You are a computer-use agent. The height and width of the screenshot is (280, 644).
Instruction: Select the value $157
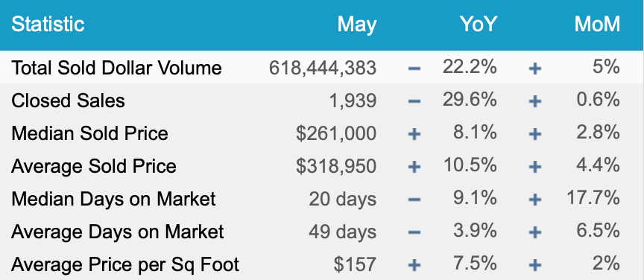pyautogui.click(x=355, y=265)
